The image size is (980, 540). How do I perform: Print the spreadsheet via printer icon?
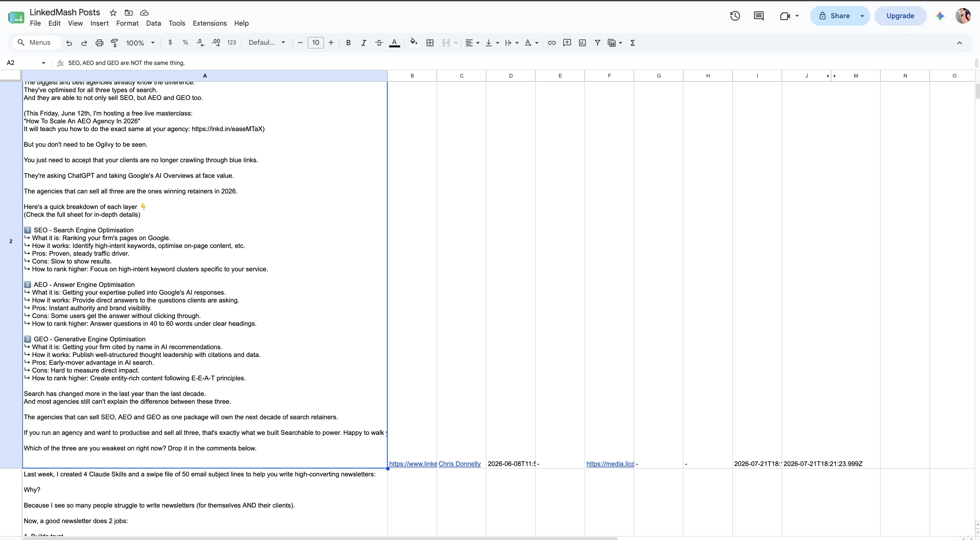pos(99,43)
